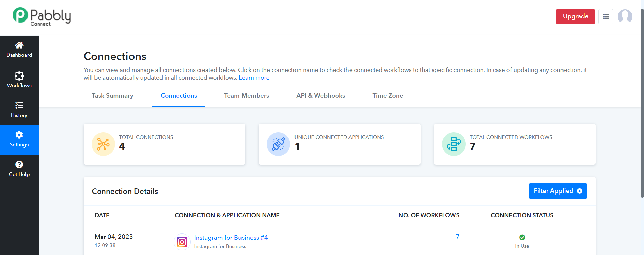The width and height of the screenshot is (644, 255).
Task: Switch to the Task Summary tab
Action: [x=112, y=96]
